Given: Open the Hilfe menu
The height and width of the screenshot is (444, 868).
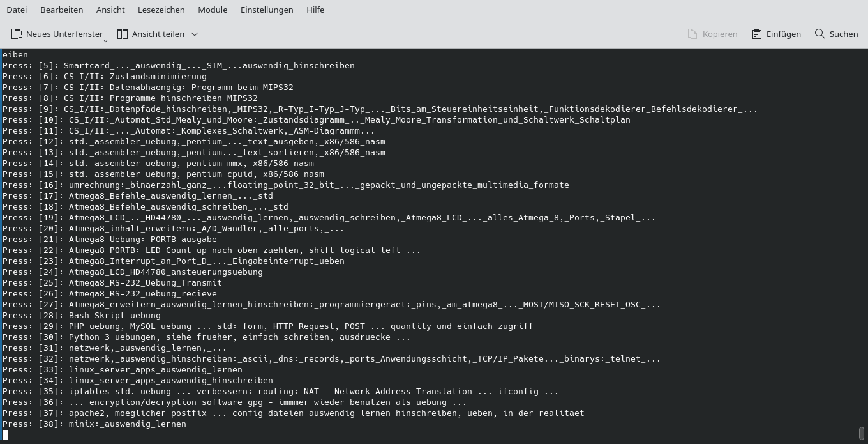Looking at the screenshot, I should click(315, 10).
